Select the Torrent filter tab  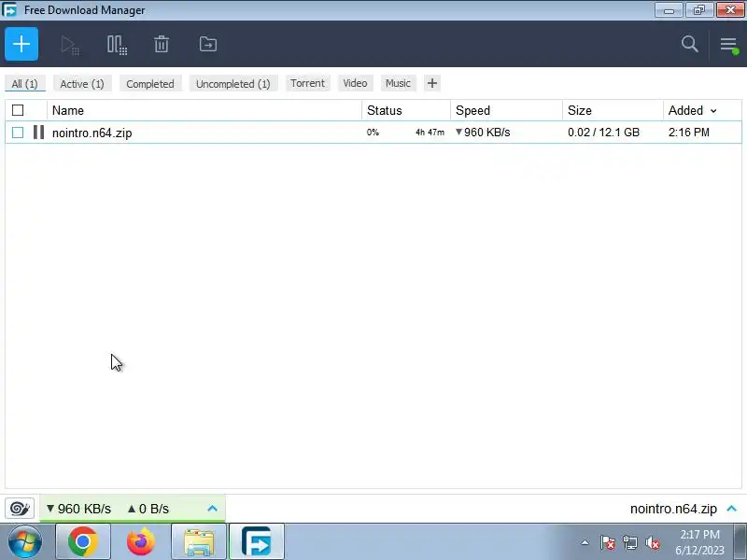tap(307, 83)
